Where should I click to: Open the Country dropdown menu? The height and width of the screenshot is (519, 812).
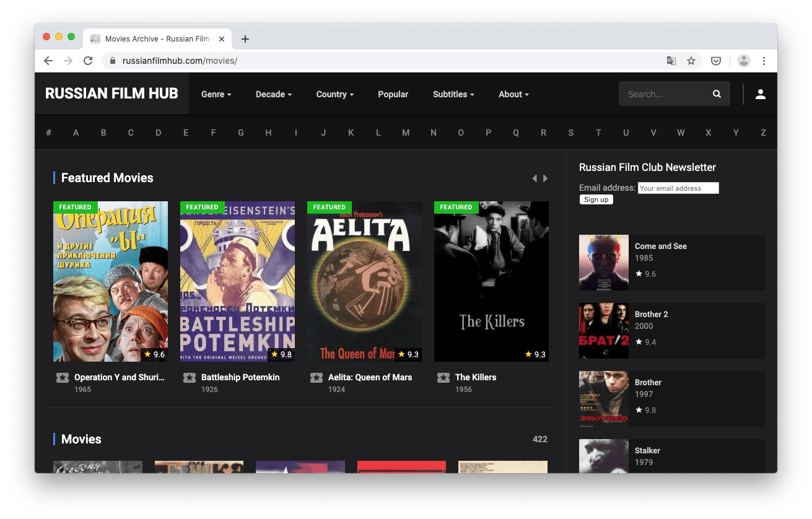click(x=334, y=94)
